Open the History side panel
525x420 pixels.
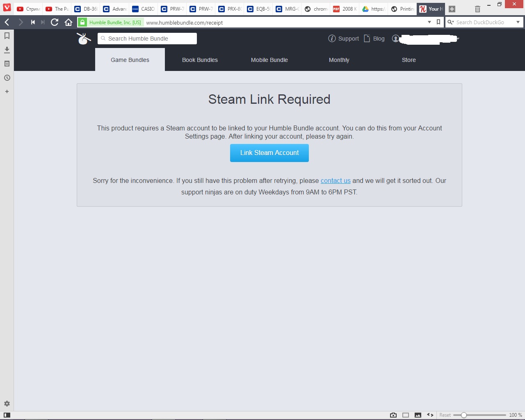tap(7, 78)
